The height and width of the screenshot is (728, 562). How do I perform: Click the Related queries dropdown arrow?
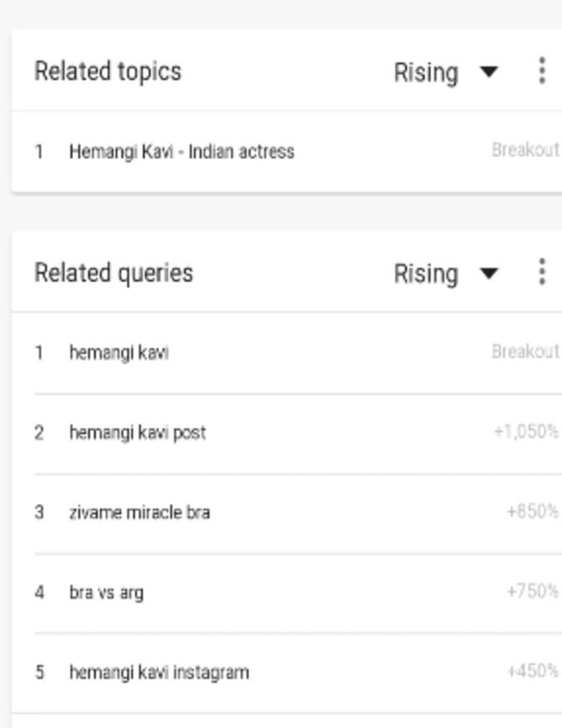(x=489, y=273)
